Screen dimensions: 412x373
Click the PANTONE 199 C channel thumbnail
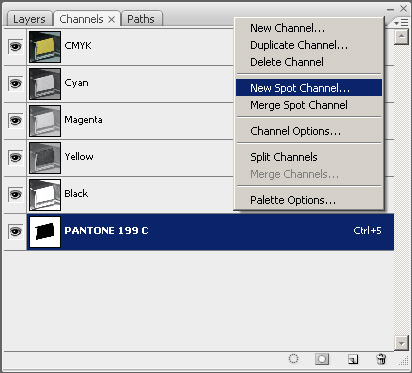point(45,232)
